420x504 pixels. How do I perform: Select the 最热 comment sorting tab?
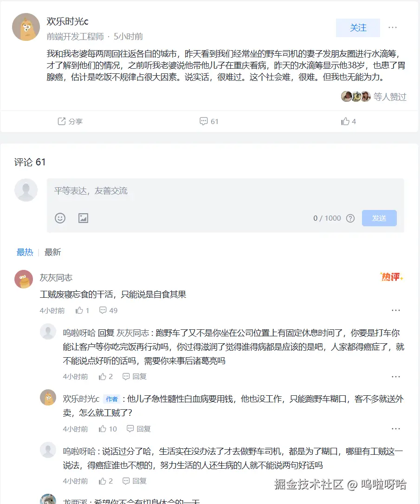click(x=25, y=252)
